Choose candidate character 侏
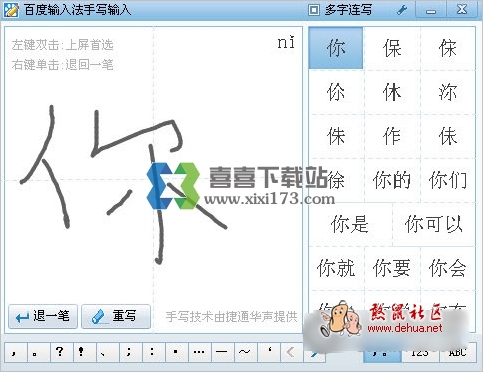 click(x=336, y=136)
